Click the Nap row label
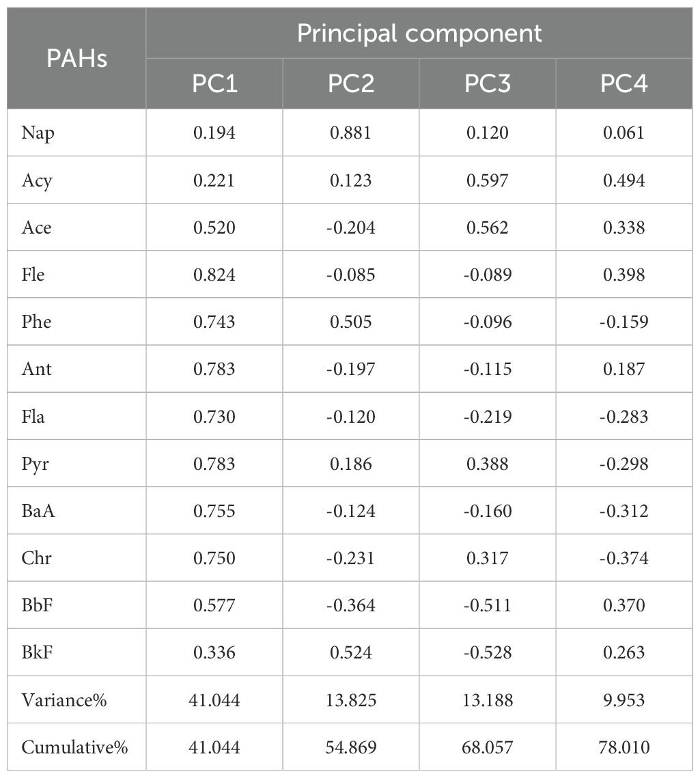 [x=38, y=133]
